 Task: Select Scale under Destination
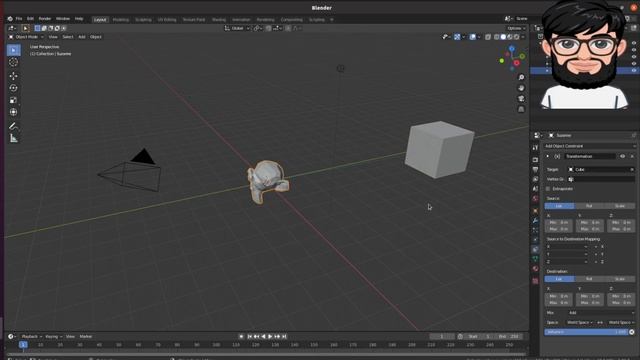point(620,279)
